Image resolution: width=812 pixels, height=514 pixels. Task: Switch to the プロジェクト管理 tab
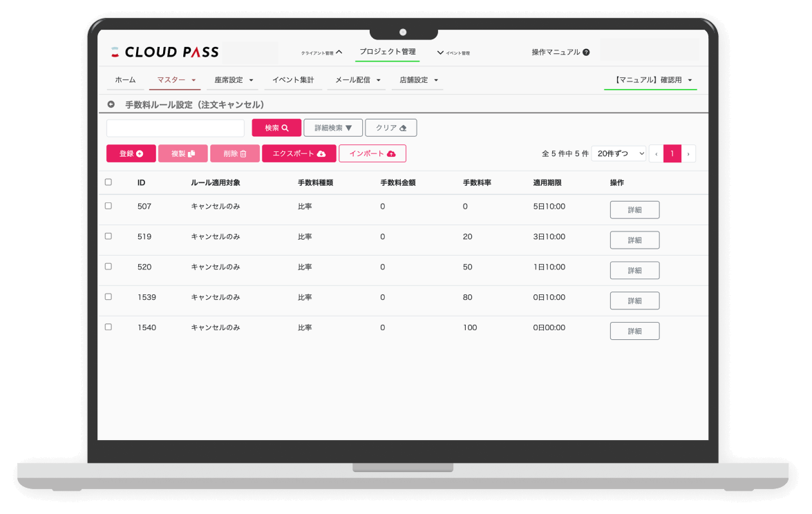point(387,52)
